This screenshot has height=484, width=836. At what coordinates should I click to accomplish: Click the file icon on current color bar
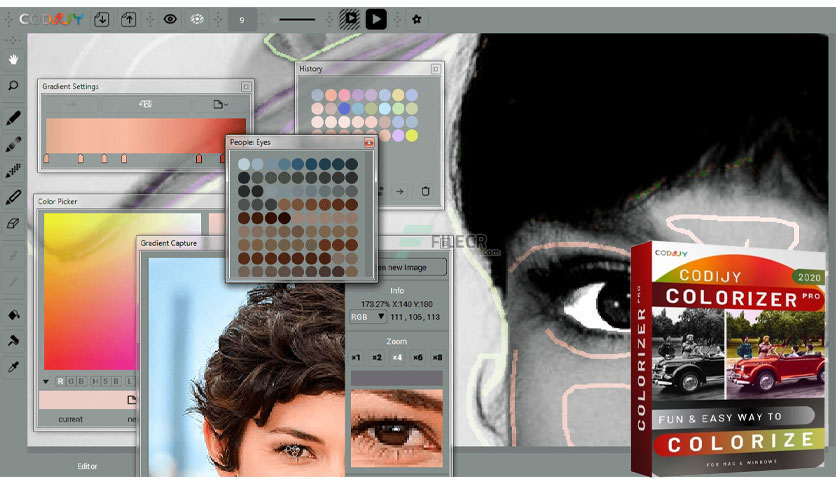coord(131,400)
